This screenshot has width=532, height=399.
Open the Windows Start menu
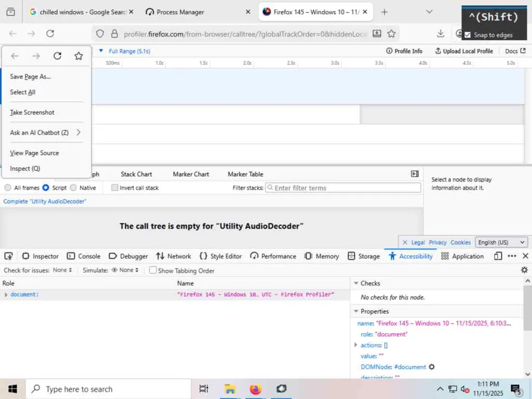click(12, 389)
